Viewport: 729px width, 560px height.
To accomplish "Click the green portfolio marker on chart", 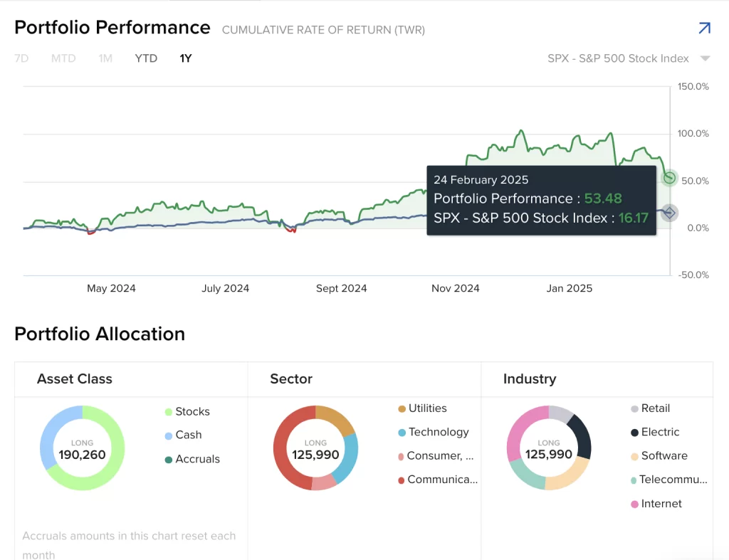I will point(669,178).
